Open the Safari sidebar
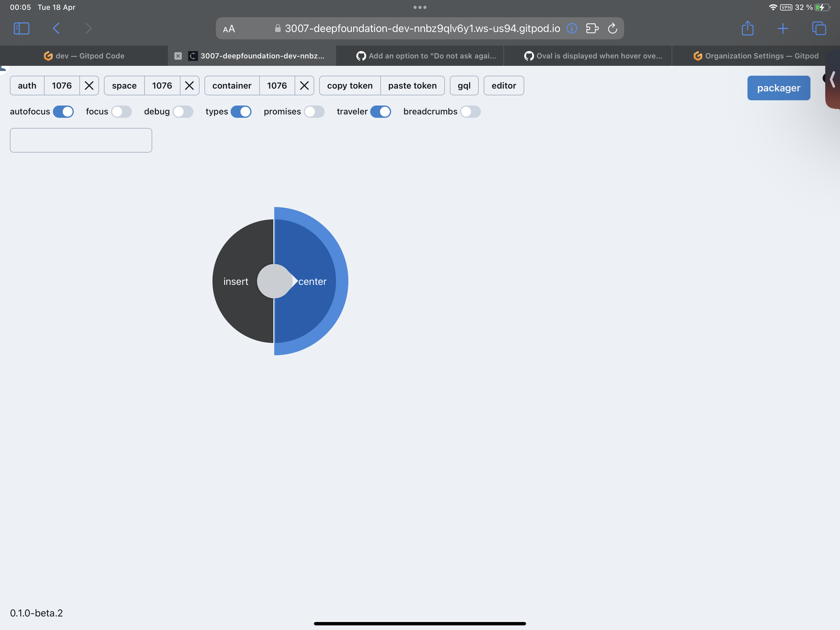Screen dimensions: 840x630 tap(21, 28)
